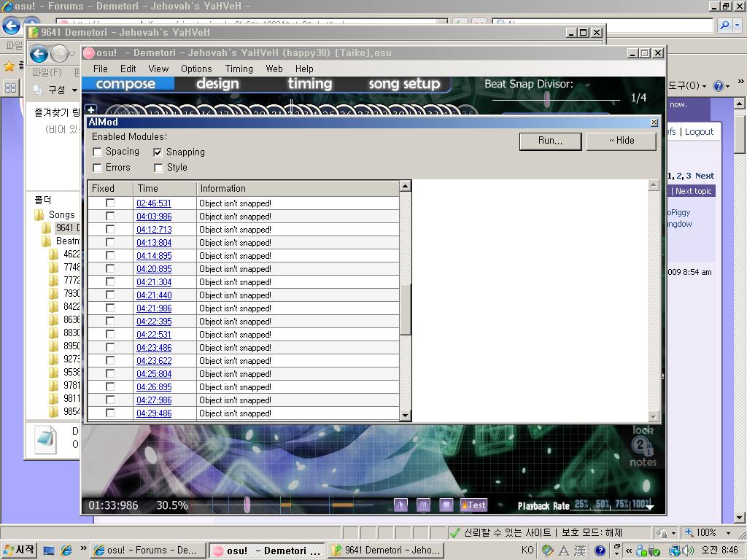Expand the IE toolbar overflow chevron at right

740,82
